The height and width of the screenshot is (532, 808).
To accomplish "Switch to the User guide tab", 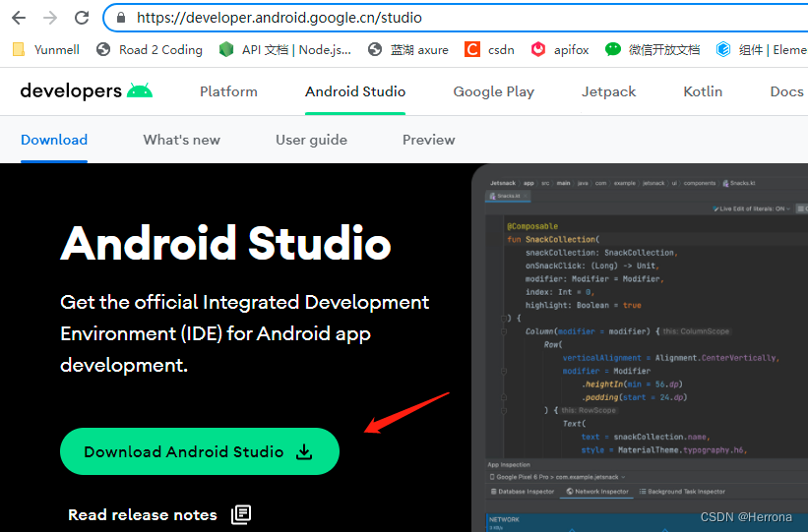I will pos(311,140).
